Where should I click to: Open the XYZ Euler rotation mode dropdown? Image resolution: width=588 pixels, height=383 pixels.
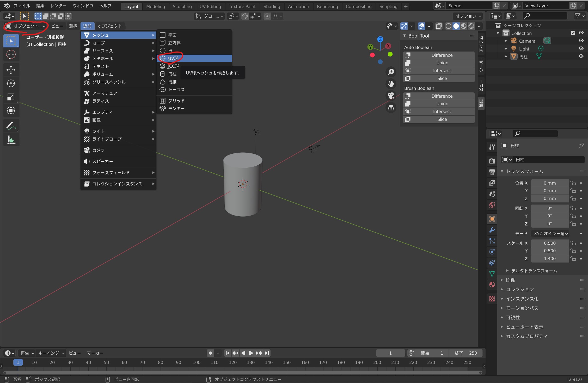[550, 234]
